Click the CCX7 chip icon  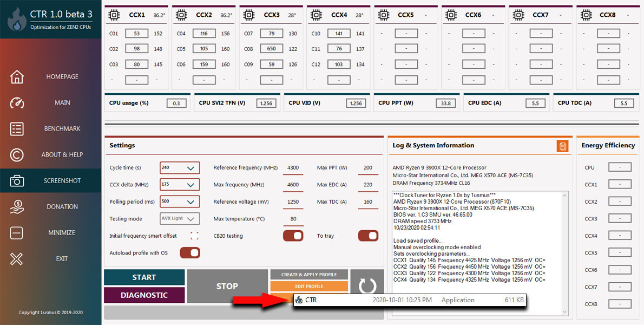tap(518, 15)
